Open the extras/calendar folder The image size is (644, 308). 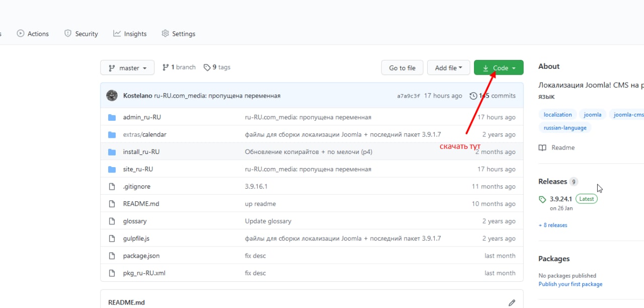tap(145, 134)
